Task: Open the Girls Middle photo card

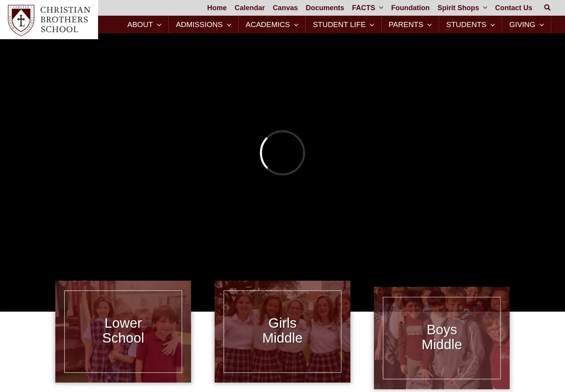Action: point(282,332)
